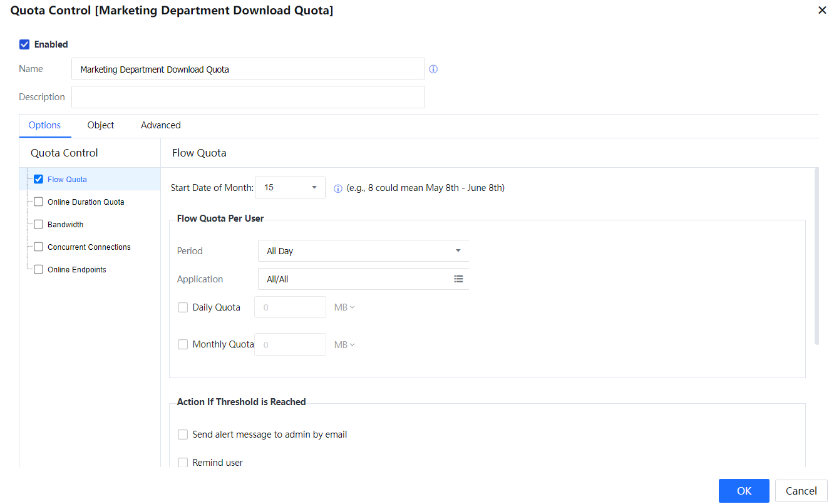
Task: Click the vertical scrollbar of Flow Quota panel
Action: 816,257
